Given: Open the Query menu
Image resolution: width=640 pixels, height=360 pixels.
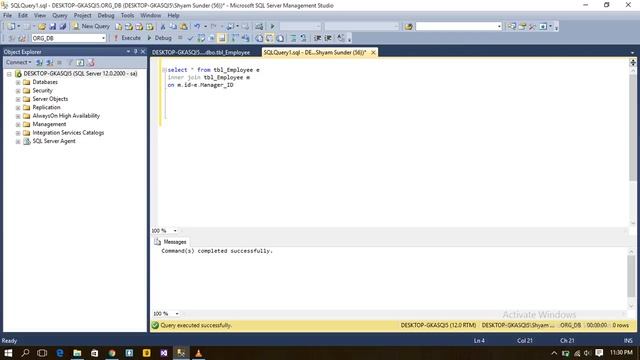Looking at the screenshot, I should (x=60, y=15).
